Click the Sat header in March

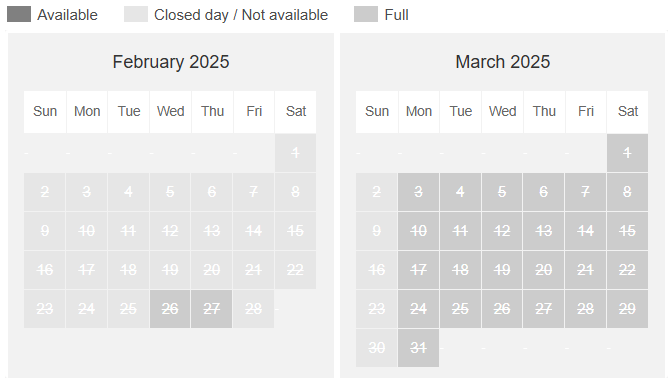click(628, 111)
